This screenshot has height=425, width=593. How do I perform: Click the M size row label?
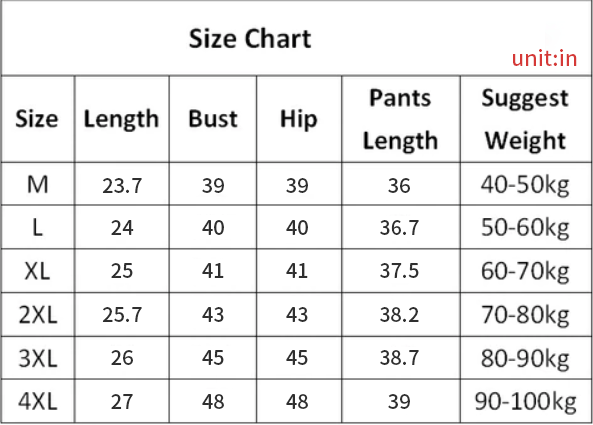coord(37,185)
